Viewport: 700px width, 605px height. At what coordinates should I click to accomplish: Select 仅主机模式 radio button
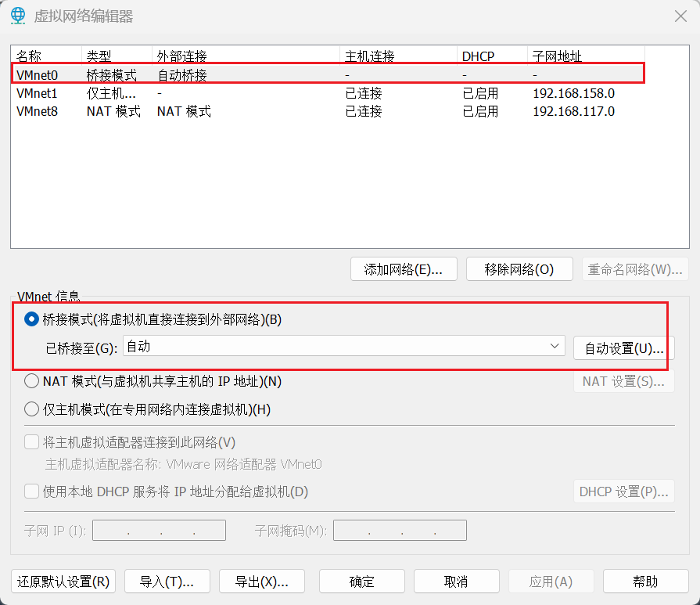tap(31, 409)
